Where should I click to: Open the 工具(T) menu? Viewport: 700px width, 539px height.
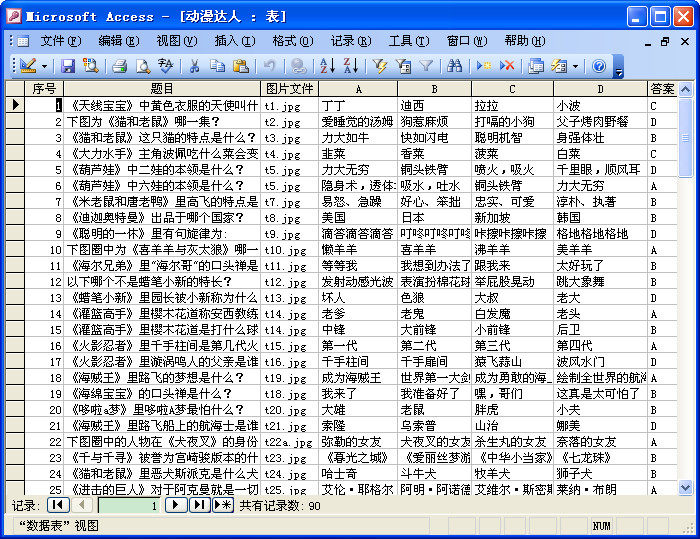pyautogui.click(x=409, y=41)
